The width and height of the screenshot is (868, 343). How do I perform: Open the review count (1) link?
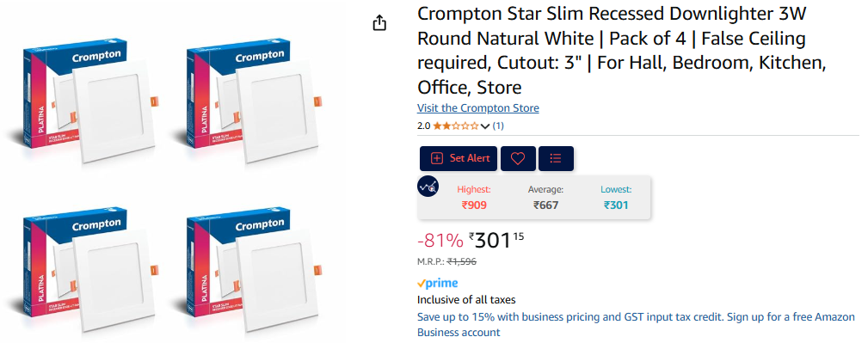(498, 126)
